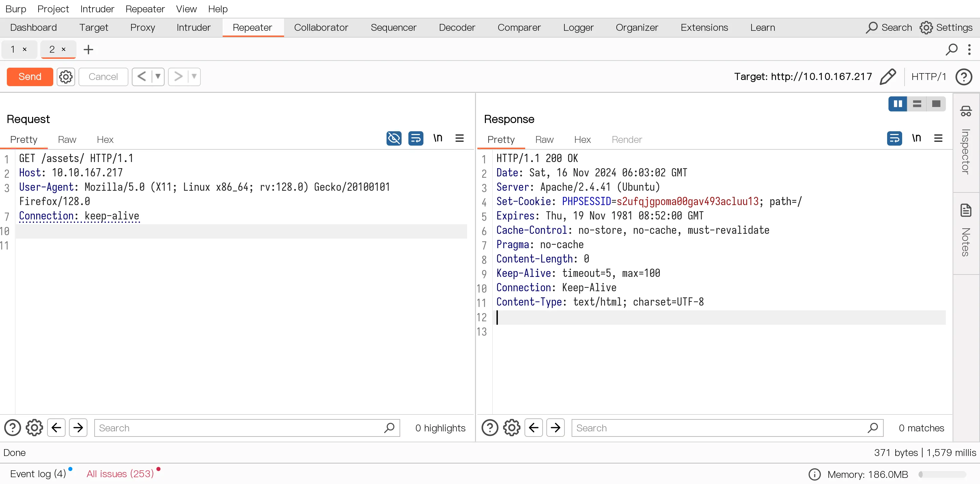Switch to the Intruder tool tab
This screenshot has height=484, width=980.
pos(193,27)
